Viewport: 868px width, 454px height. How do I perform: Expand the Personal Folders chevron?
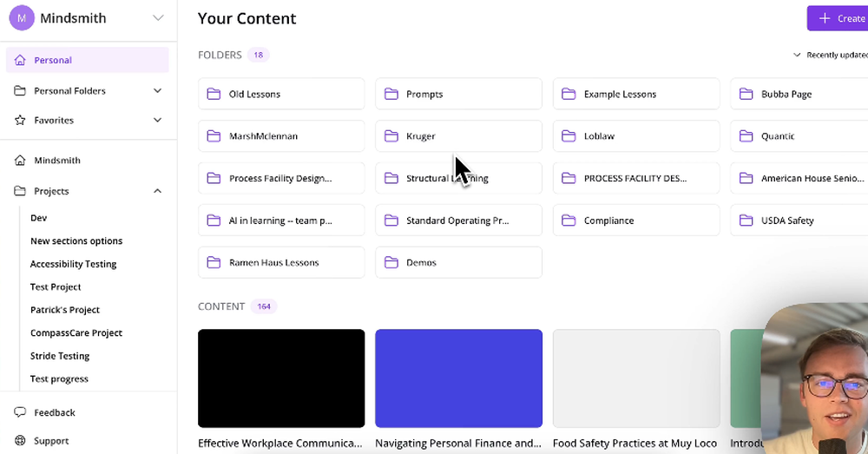[x=157, y=90]
